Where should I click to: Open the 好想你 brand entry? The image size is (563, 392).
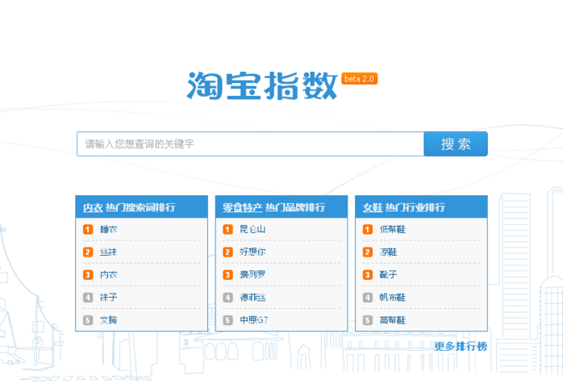coord(253,252)
